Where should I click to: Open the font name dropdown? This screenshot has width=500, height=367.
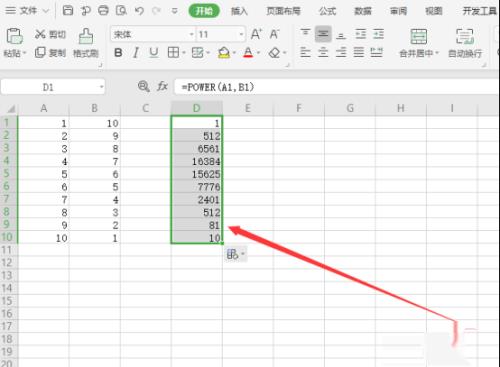tap(192, 34)
